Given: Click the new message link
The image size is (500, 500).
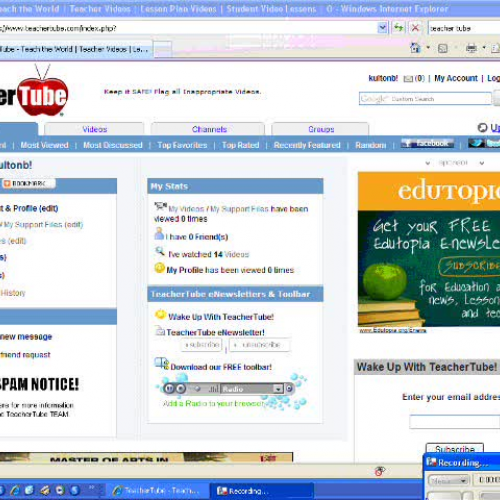Looking at the screenshot, I should 26,337.
